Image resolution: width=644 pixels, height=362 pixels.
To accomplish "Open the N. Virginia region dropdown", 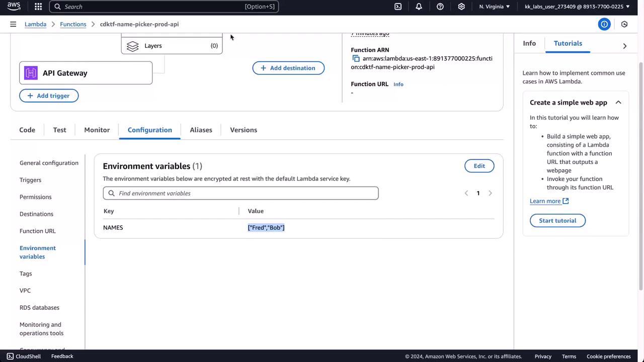I will click(495, 7).
